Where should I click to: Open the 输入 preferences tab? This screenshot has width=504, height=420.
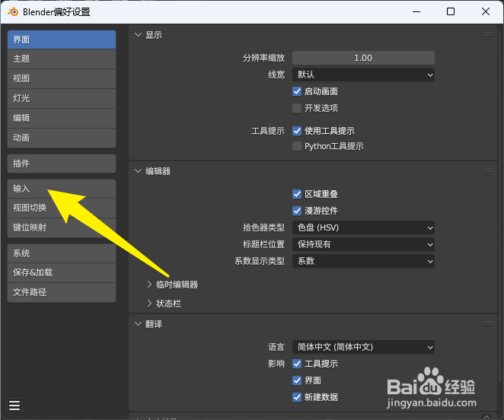tap(62, 189)
